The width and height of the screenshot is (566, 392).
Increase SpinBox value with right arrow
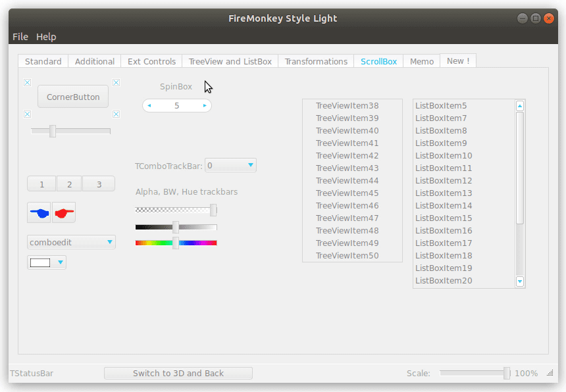205,106
